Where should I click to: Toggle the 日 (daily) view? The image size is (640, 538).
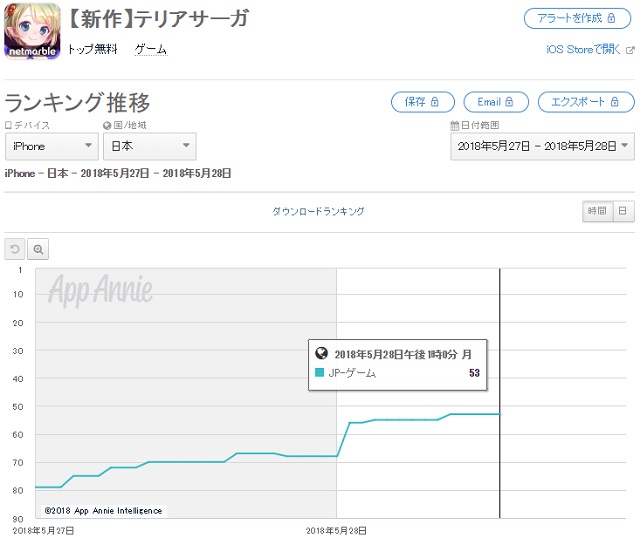tap(622, 211)
